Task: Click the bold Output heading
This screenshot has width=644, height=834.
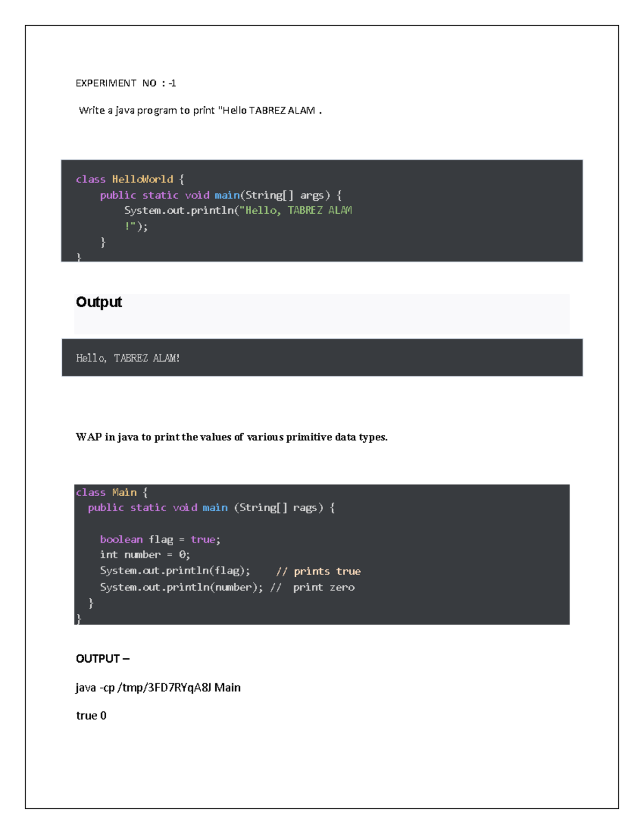Action: [99, 302]
